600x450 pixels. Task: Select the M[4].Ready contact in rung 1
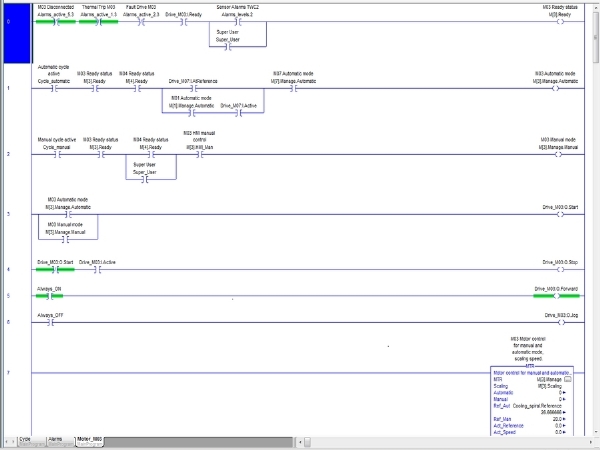pyautogui.click(x=137, y=89)
